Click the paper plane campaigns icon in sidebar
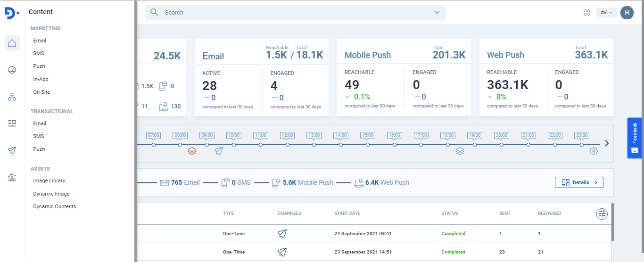This screenshot has width=644, height=262. coord(12,150)
